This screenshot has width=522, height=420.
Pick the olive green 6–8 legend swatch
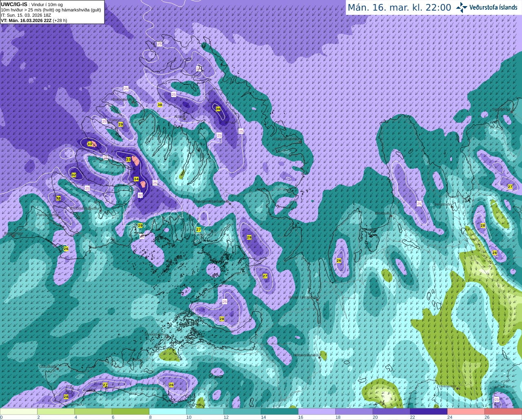point(130,411)
